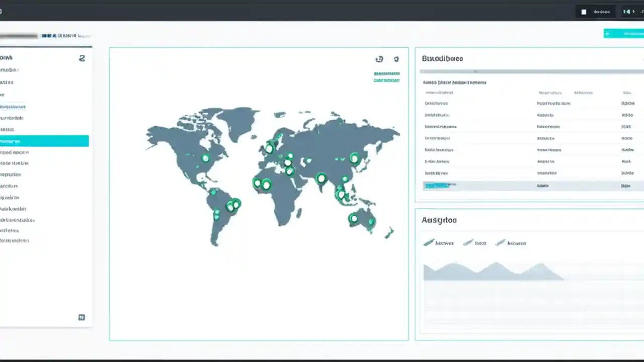Switch to the Buxodibxeo panel heading tab
Screen dimensions: 644x362
click(x=442, y=58)
